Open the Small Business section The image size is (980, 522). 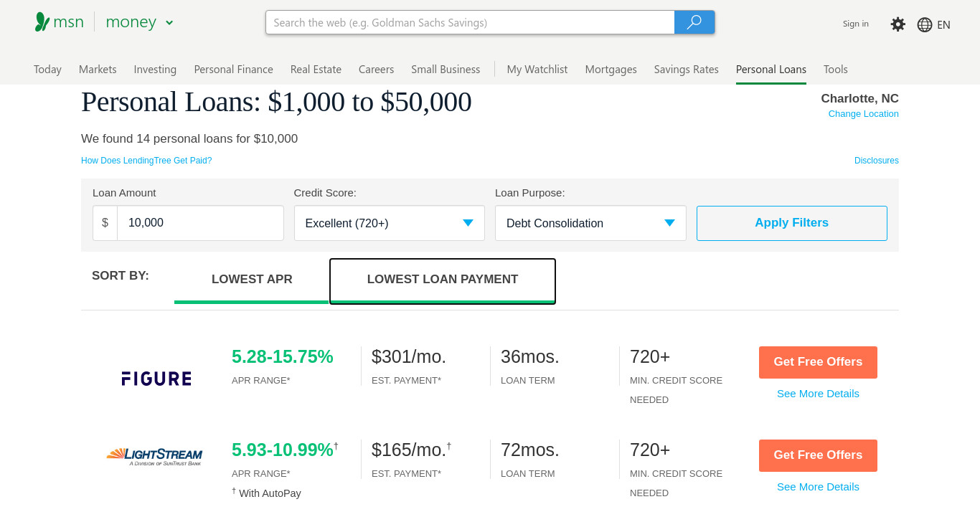click(446, 70)
